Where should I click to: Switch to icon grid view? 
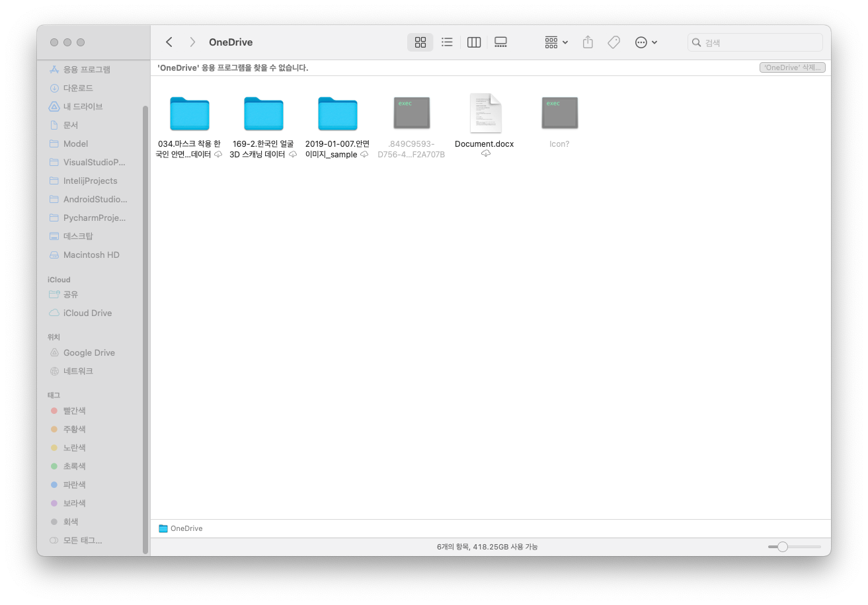point(420,42)
